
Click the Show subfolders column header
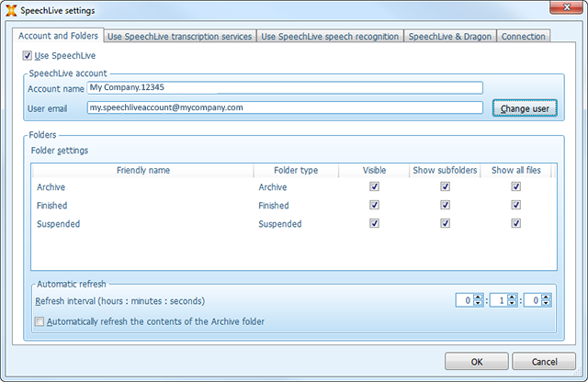(x=445, y=170)
